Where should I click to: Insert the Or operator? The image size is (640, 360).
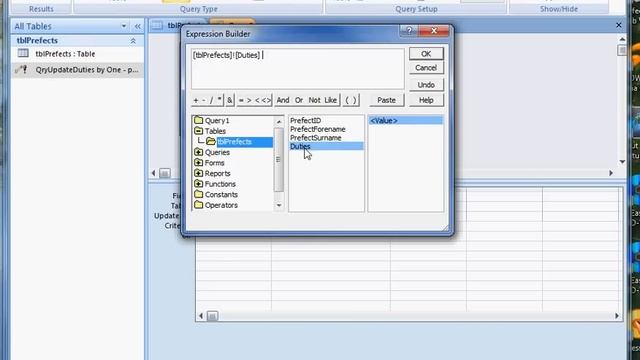click(299, 100)
